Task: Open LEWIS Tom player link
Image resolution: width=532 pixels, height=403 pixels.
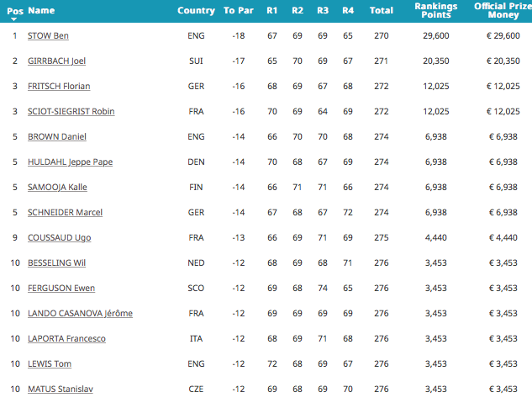Action: pos(50,363)
